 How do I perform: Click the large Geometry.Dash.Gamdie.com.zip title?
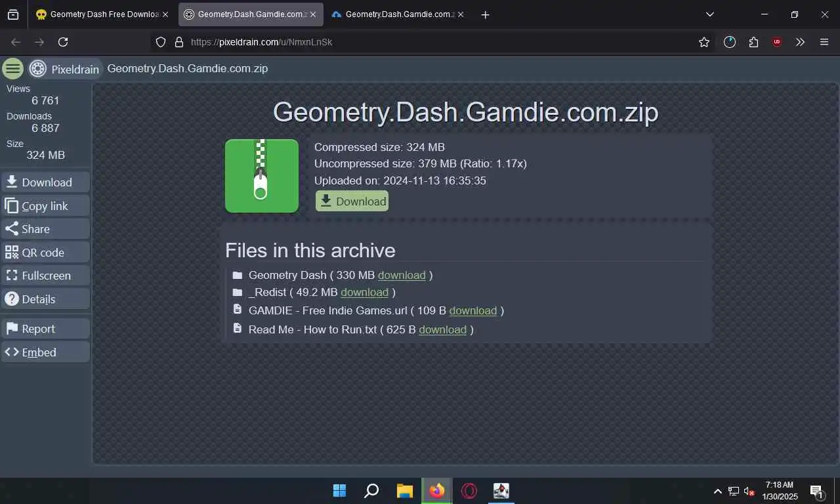pyautogui.click(x=466, y=112)
